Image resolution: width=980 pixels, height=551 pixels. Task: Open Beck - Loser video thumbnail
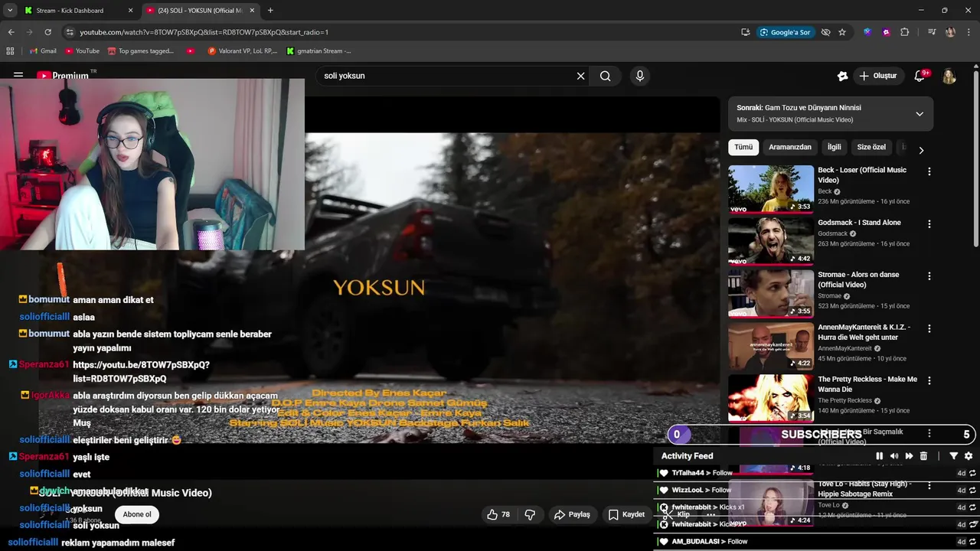[x=771, y=189]
